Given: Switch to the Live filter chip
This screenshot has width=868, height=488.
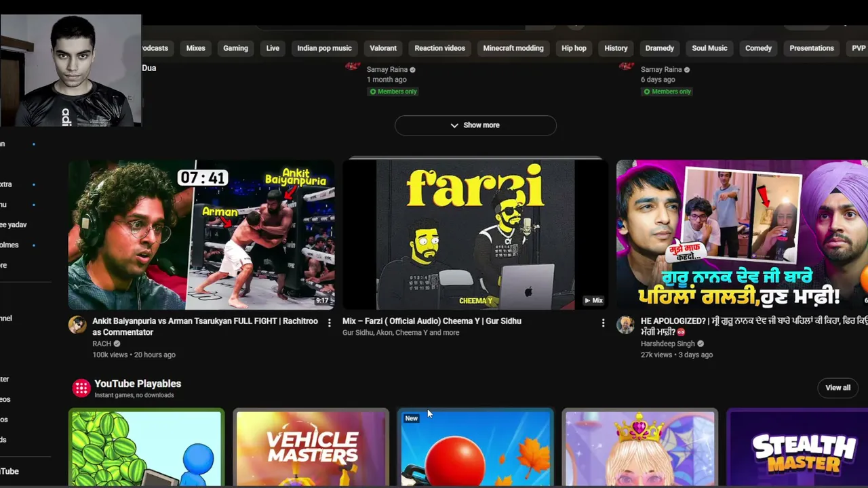Looking at the screenshot, I should [x=273, y=48].
